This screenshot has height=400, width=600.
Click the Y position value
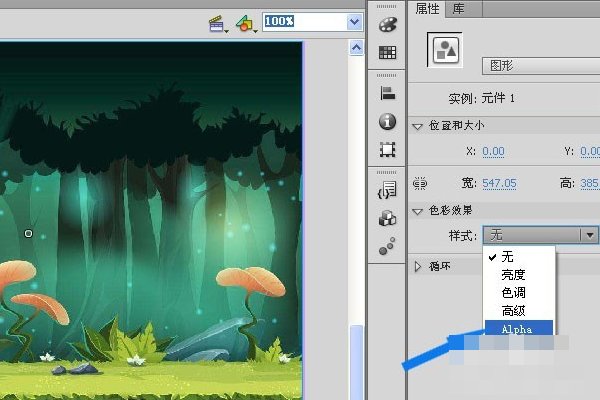coord(590,152)
